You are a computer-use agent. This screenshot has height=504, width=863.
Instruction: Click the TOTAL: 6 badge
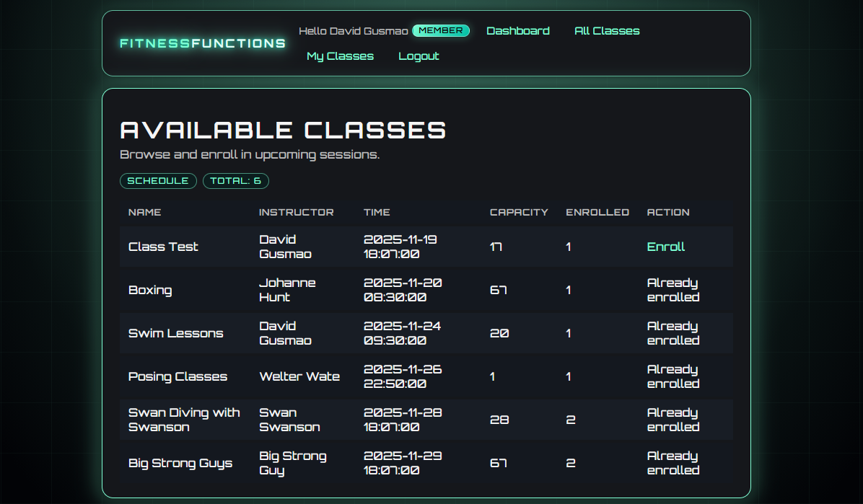[236, 181]
